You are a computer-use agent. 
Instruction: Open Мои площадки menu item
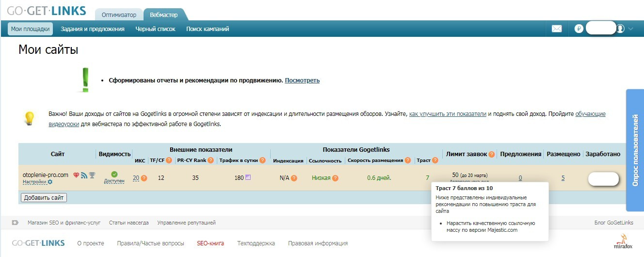(30, 29)
